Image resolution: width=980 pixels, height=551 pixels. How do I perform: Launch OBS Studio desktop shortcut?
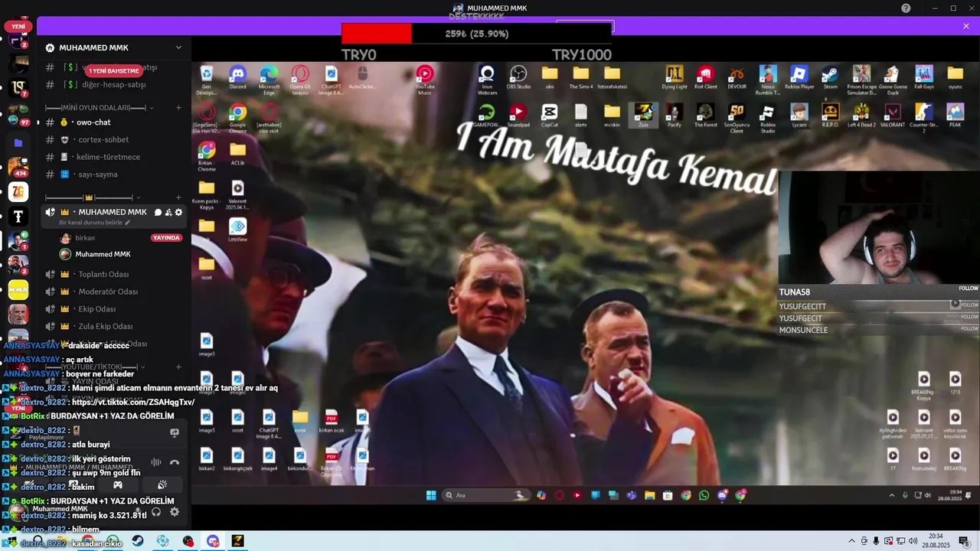point(518,77)
